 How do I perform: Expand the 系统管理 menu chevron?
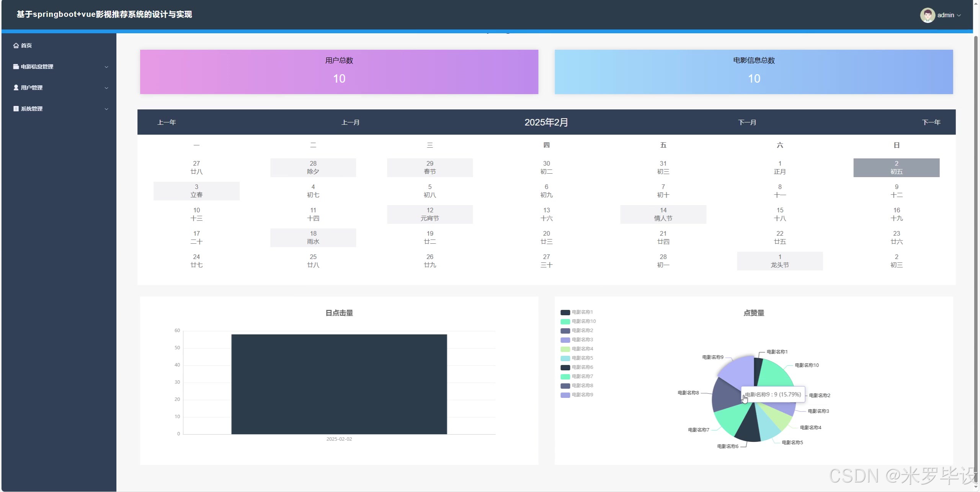click(x=106, y=109)
